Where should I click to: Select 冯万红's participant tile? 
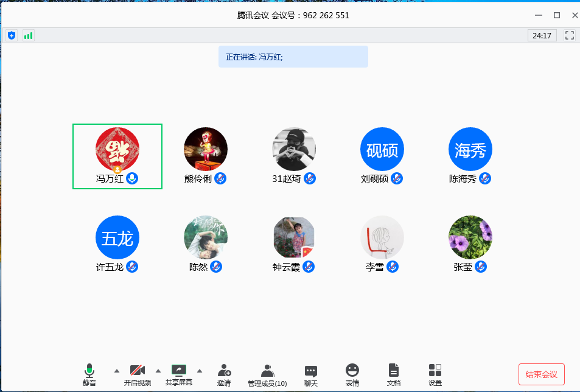[117, 156]
